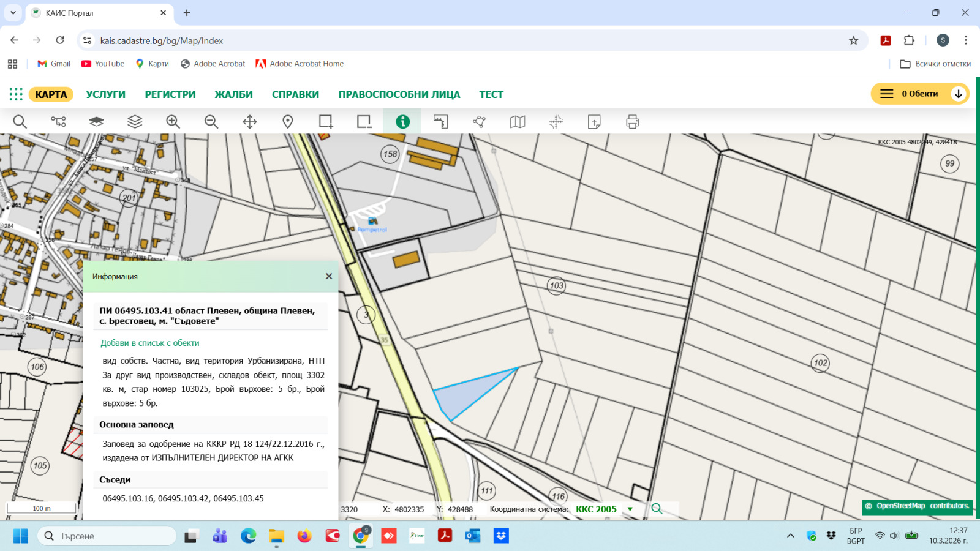Click Добави в списък с обекти link
Screen dimensions: 980x551
coord(149,343)
